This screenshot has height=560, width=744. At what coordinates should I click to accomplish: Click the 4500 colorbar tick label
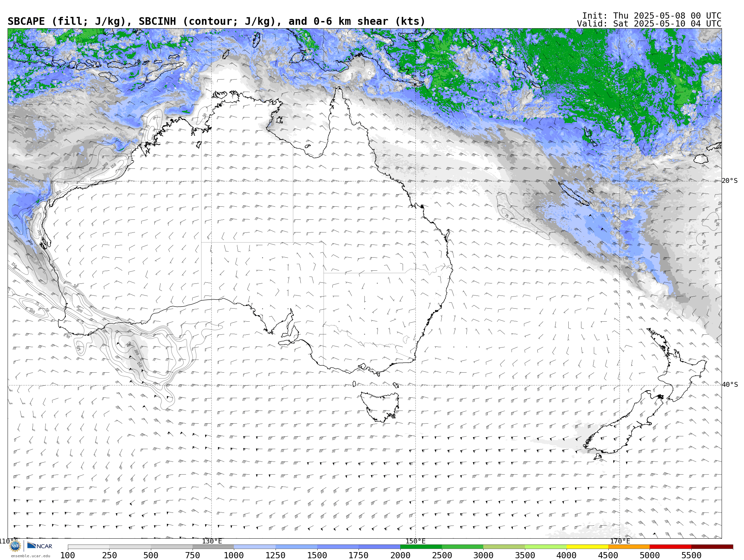click(x=608, y=555)
